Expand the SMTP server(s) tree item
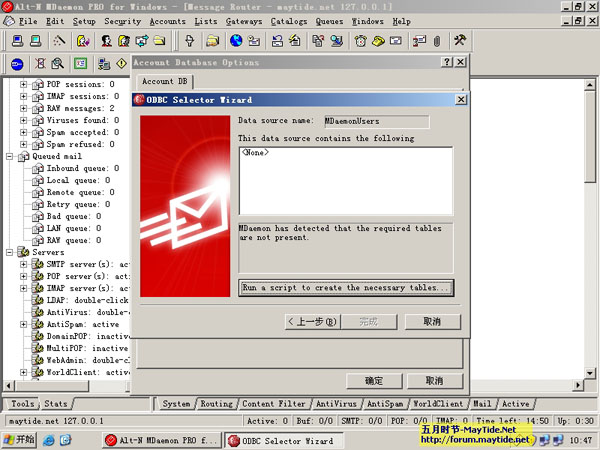The width and height of the screenshot is (600, 450). coord(24,264)
